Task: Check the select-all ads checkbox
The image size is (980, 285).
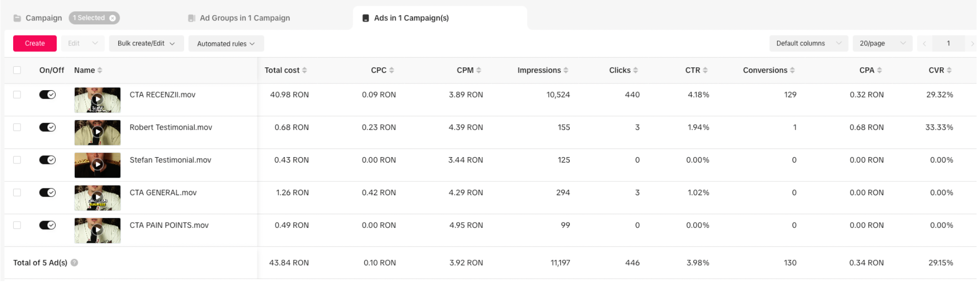Action: [17, 70]
